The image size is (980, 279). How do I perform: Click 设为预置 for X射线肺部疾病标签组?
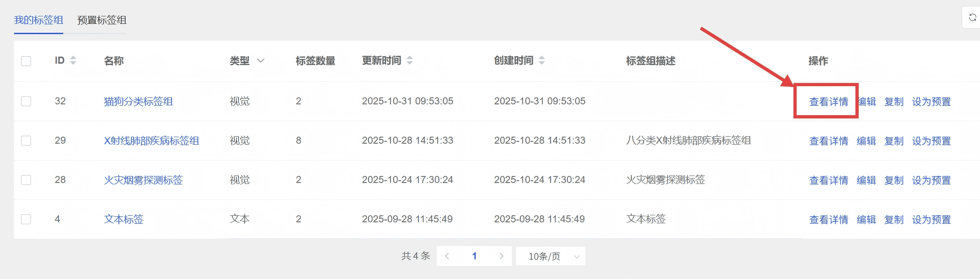pos(931,141)
